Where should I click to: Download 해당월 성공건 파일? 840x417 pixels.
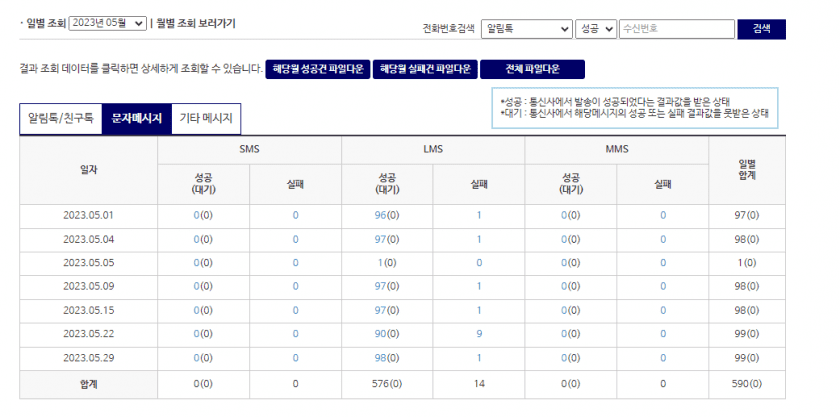pos(317,69)
